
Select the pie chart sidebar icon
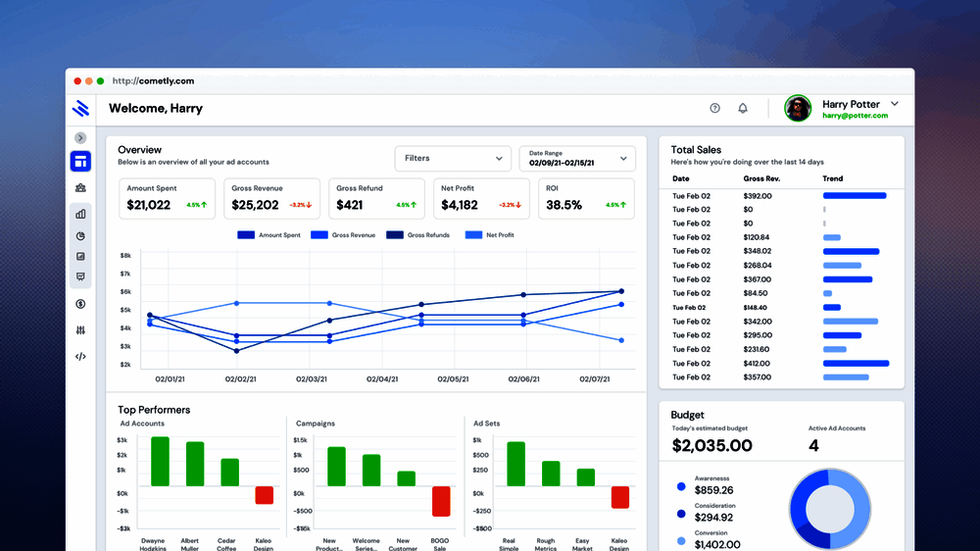pyautogui.click(x=80, y=236)
